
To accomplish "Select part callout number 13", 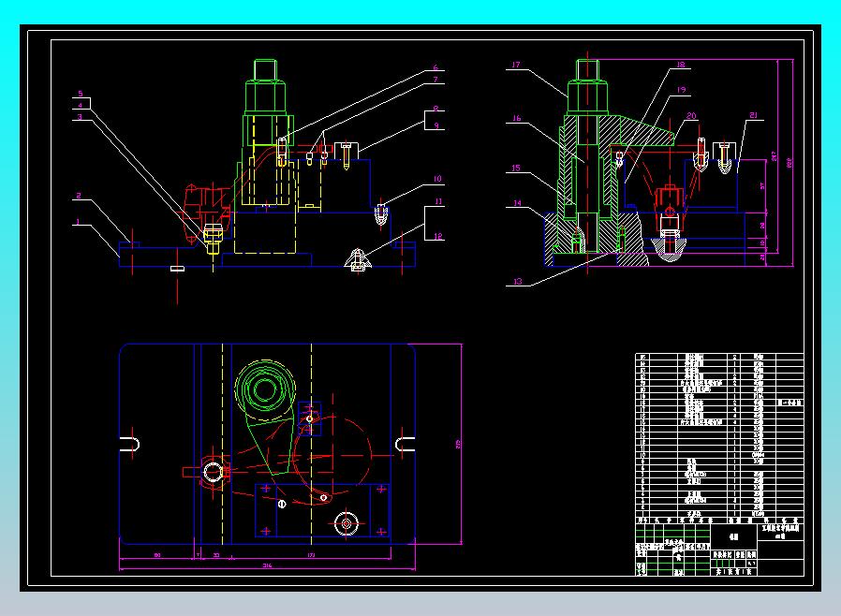I will point(518,281).
